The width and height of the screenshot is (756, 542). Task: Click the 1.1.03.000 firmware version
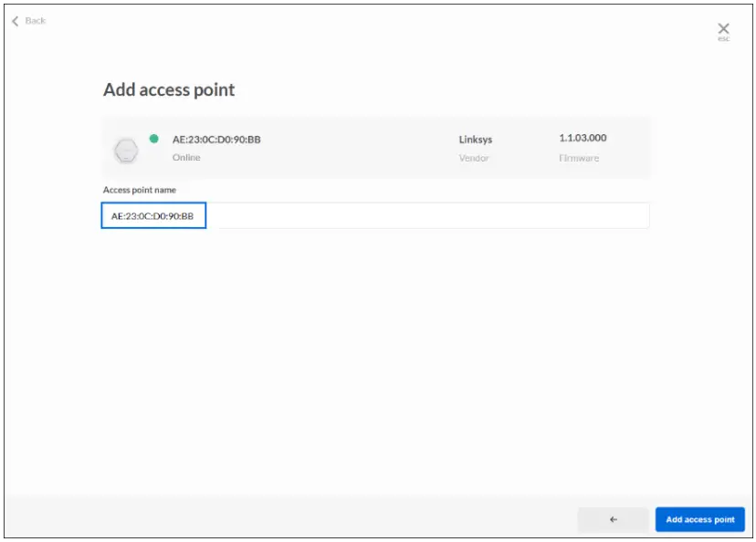[583, 139]
